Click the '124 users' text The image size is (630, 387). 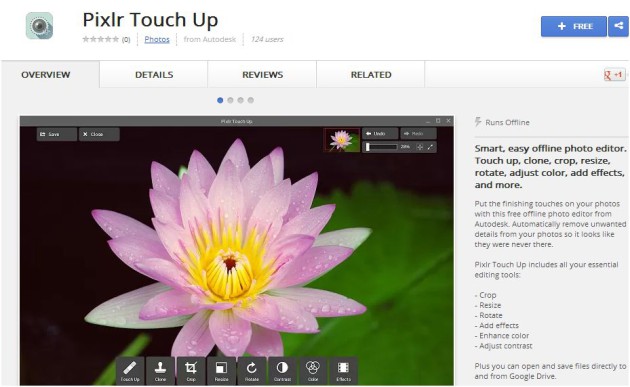(267, 39)
